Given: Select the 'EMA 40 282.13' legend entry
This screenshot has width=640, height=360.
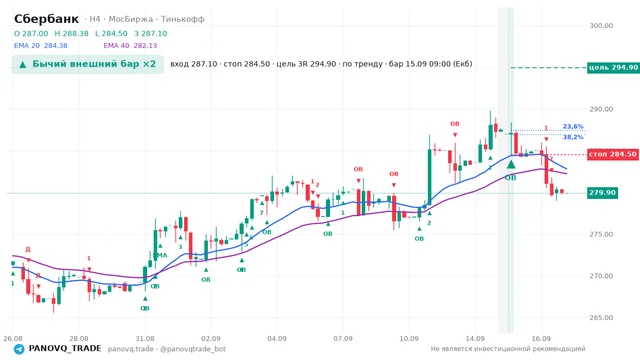Looking at the screenshot, I should 130,45.
